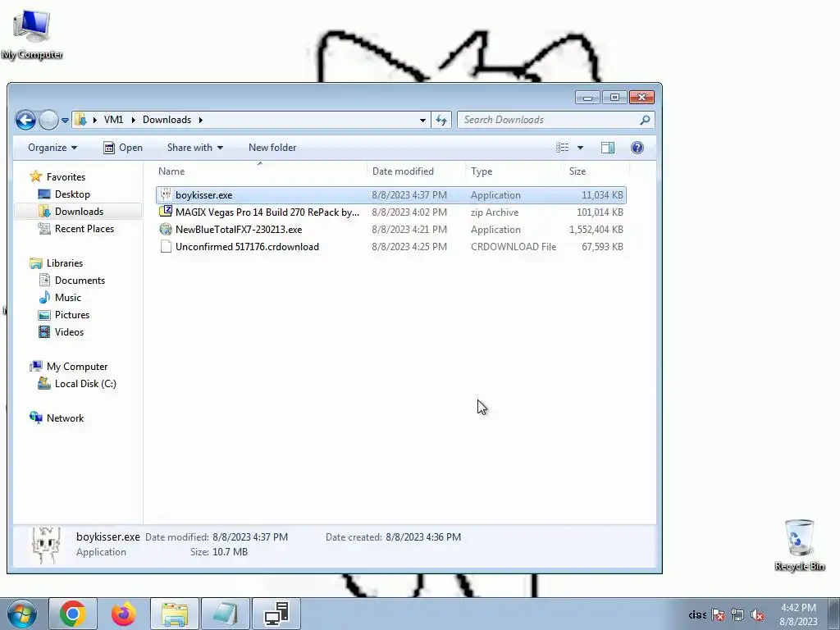The width and height of the screenshot is (840, 630).
Task: Click the NewBlueTotalFX7 installer icon
Action: point(166,230)
